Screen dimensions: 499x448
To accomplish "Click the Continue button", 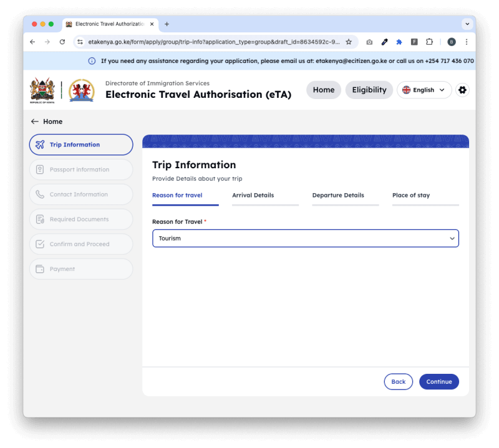I will tap(439, 381).
